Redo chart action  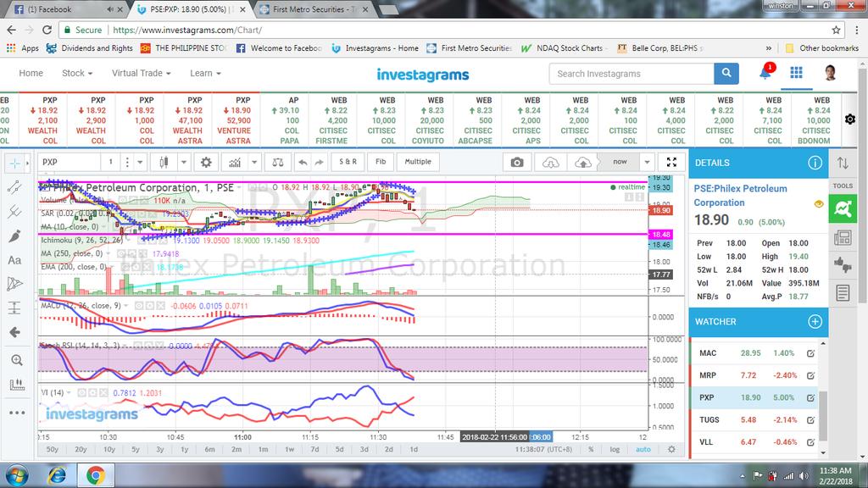320,162
